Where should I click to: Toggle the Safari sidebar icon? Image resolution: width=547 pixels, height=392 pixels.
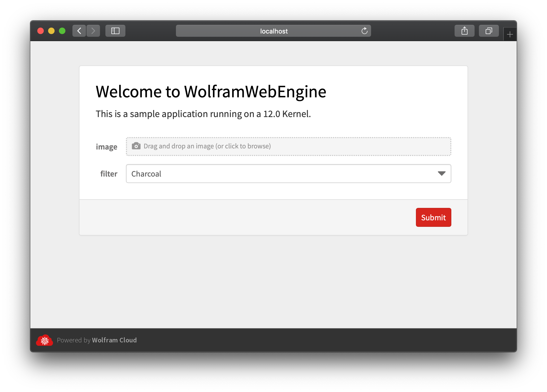click(x=115, y=31)
